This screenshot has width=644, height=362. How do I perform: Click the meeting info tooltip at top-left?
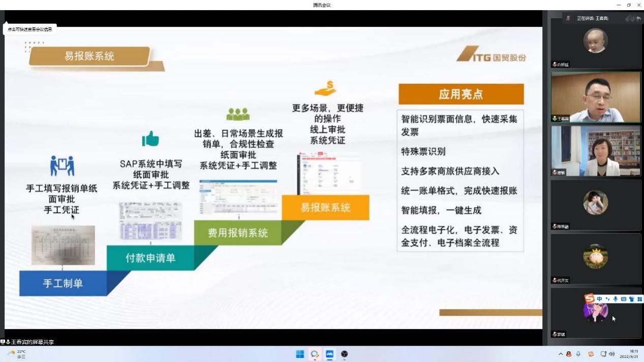click(29, 29)
